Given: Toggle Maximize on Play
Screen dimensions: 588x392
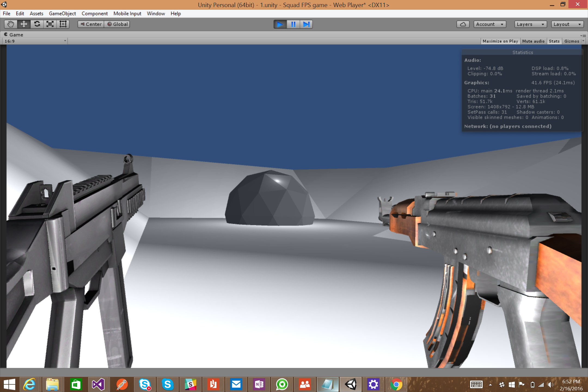Looking at the screenshot, I should click(x=500, y=41).
